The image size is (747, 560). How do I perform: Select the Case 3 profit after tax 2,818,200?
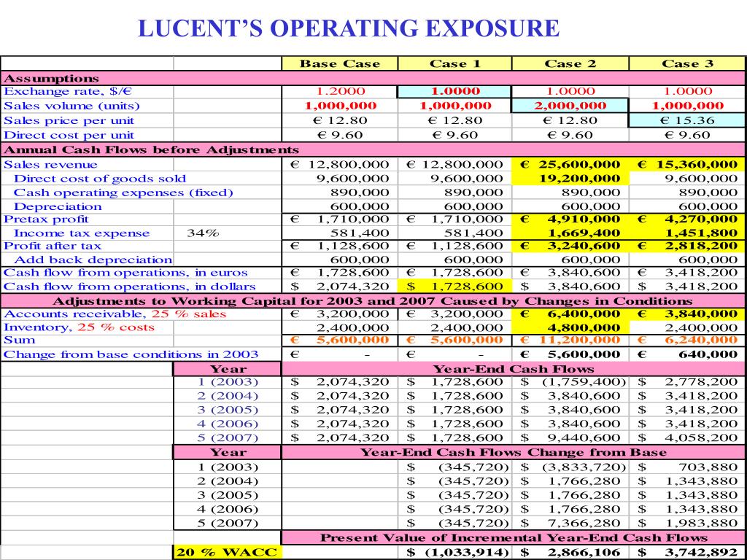pyautogui.click(x=687, y=246)
